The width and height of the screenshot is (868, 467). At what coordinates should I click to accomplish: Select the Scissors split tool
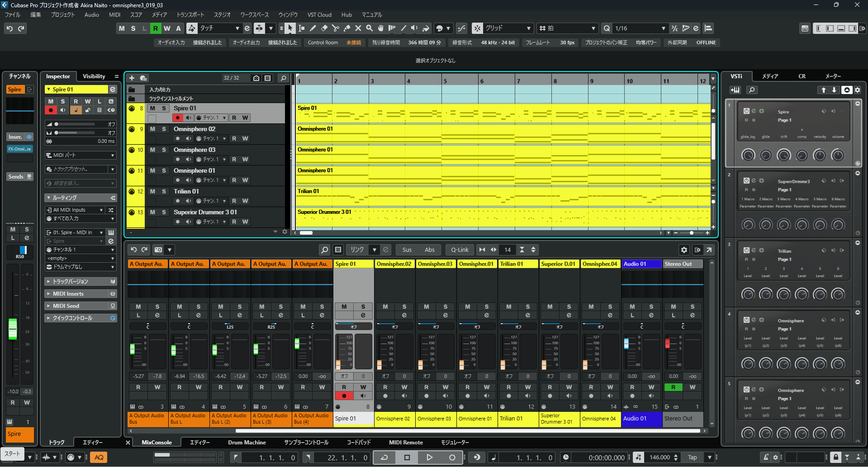[335, 28]
